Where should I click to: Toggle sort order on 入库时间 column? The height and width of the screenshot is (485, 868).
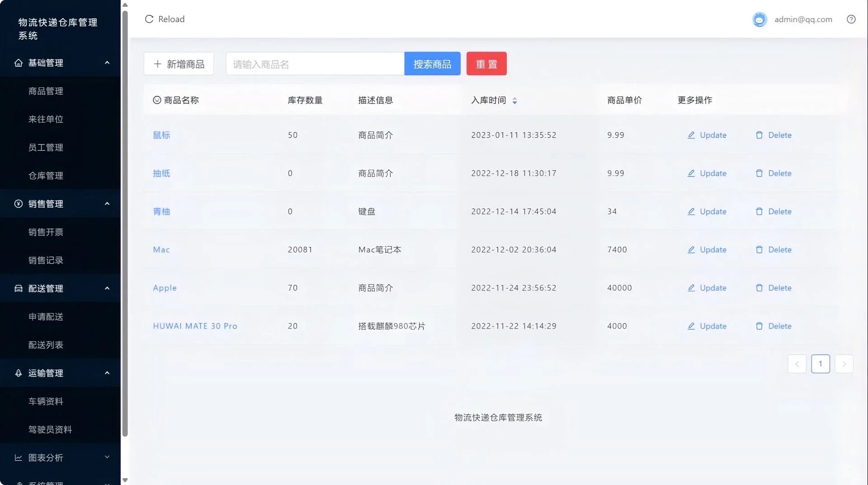(x=515, y=100)
